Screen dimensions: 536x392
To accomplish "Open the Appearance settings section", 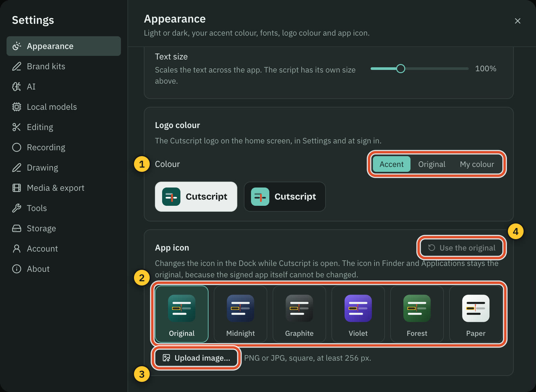I will tap(64, 46).
